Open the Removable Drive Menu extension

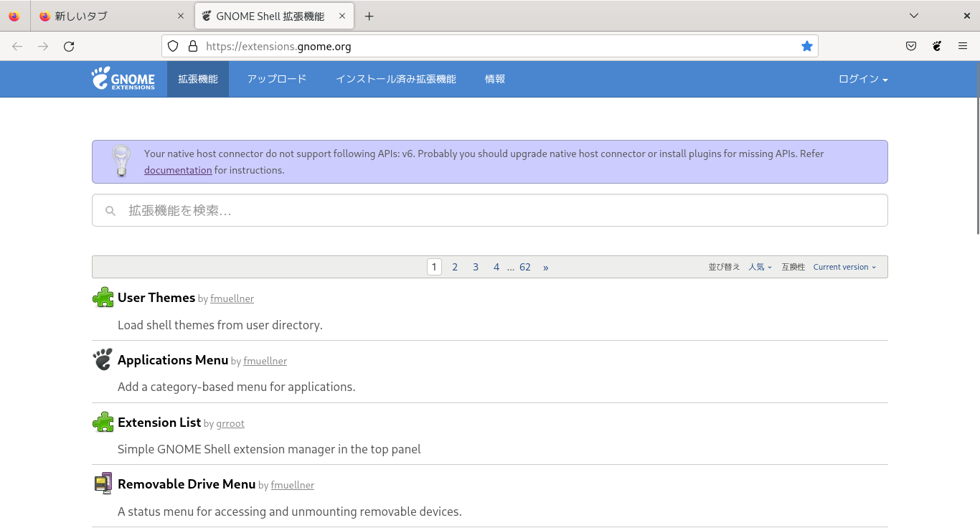pyautogui.click(x=187, y=484)
